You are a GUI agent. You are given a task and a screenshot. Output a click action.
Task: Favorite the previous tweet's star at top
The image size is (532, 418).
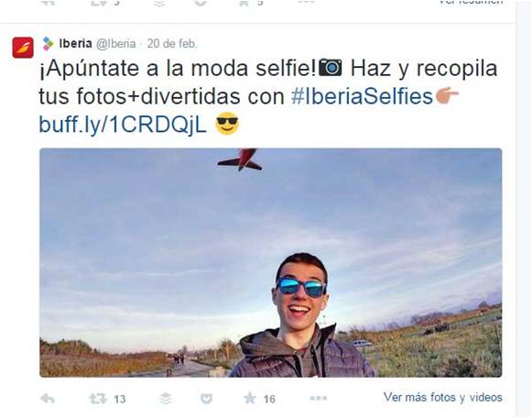(244, 3)
